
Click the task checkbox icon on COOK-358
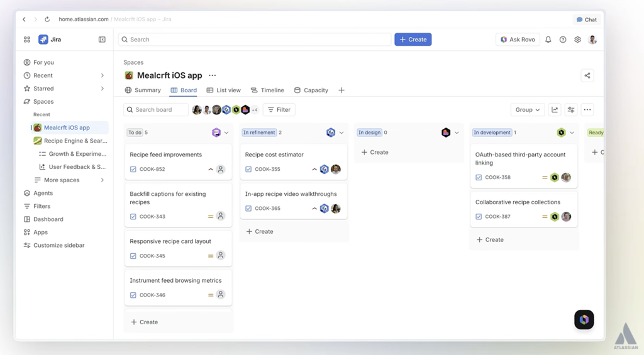click(x=479, y=177)
